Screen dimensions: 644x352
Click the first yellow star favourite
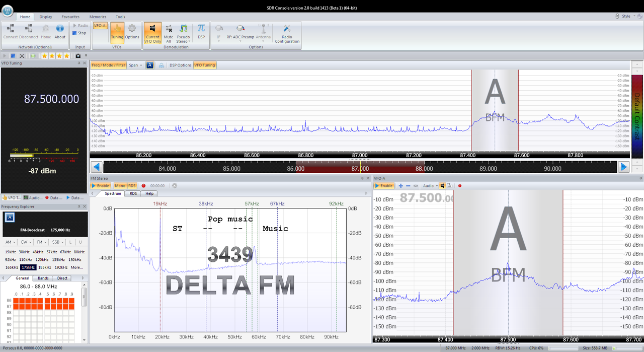44,55
